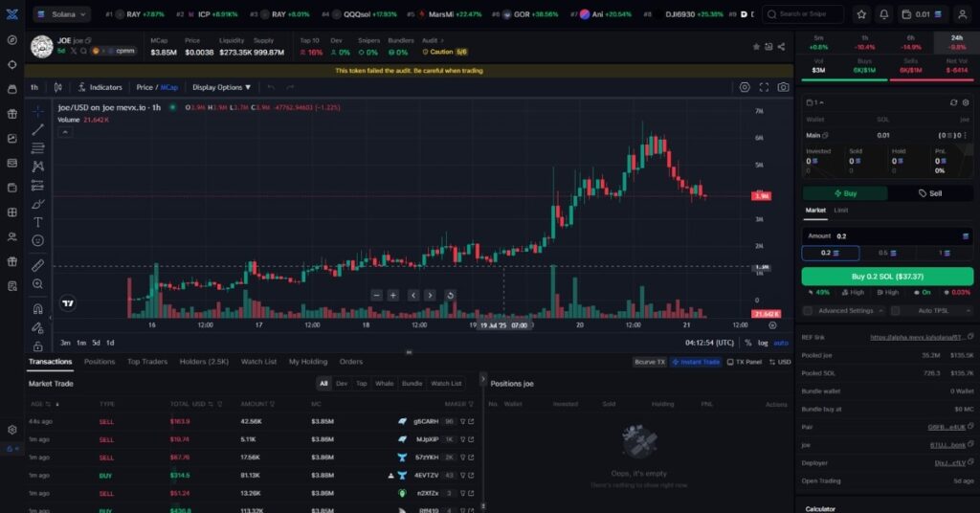Open the Holders (2.5K) tab
Viewport: 980px width, 513px height.
pos(204,362)
